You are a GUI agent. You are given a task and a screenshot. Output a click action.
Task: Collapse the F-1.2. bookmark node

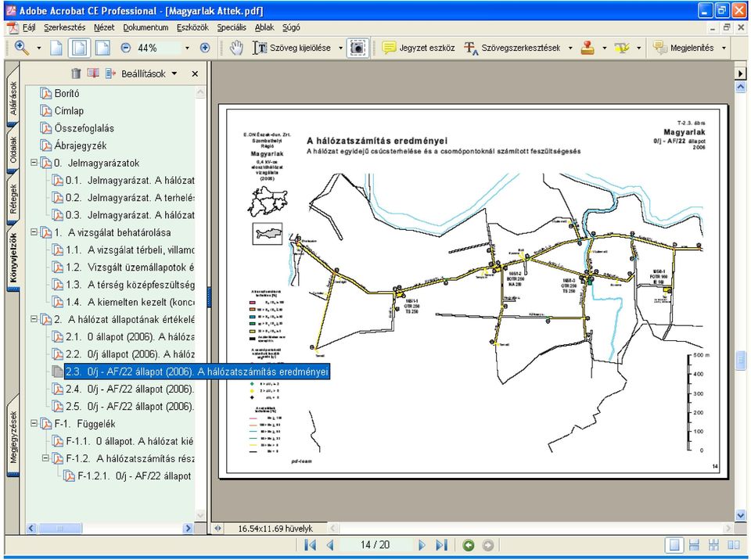(45, 458)
